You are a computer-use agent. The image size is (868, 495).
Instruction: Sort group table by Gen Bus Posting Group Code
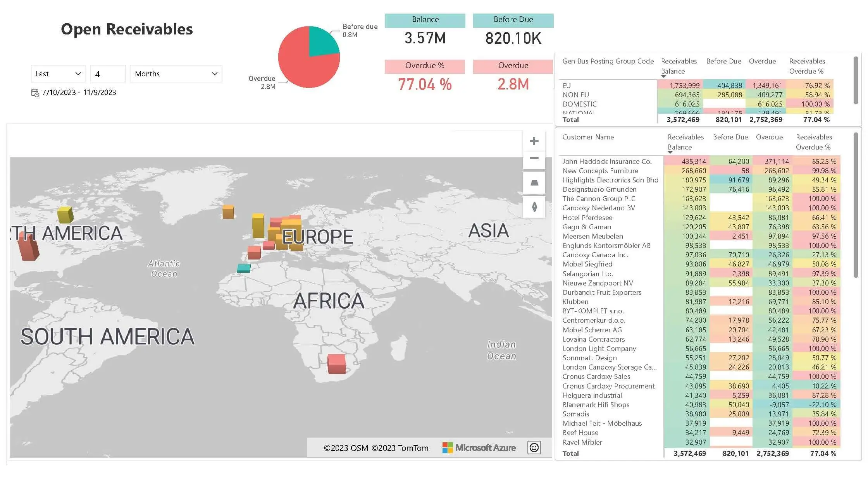(608, 61)
